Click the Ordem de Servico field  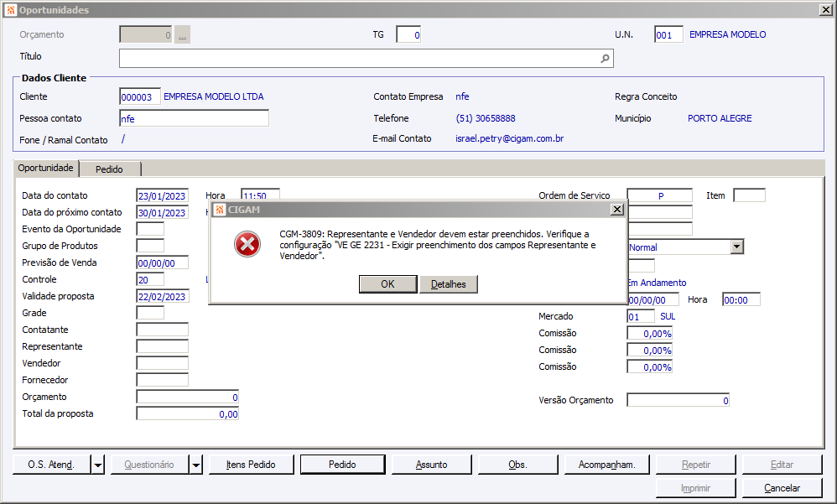pyautogui.click(x=660, y=196)
